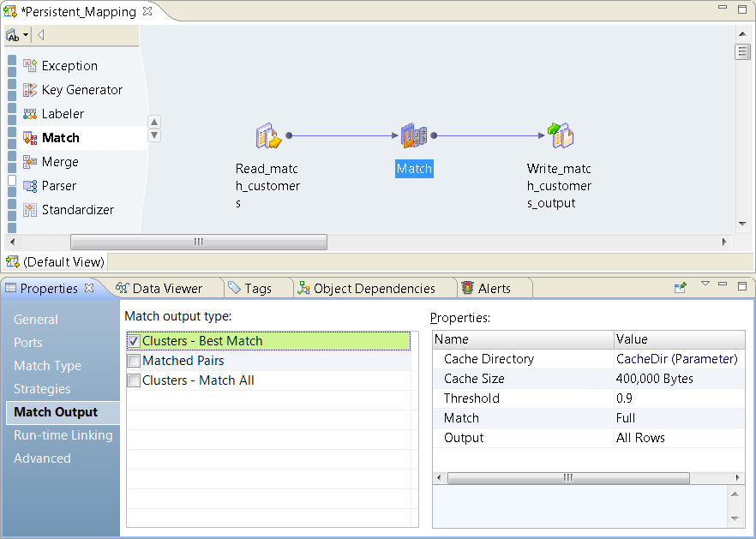The height and width of the screenshot is (539, 756).
Task: Select the Exception transformation icon in palette
Action: pos(30,66)
